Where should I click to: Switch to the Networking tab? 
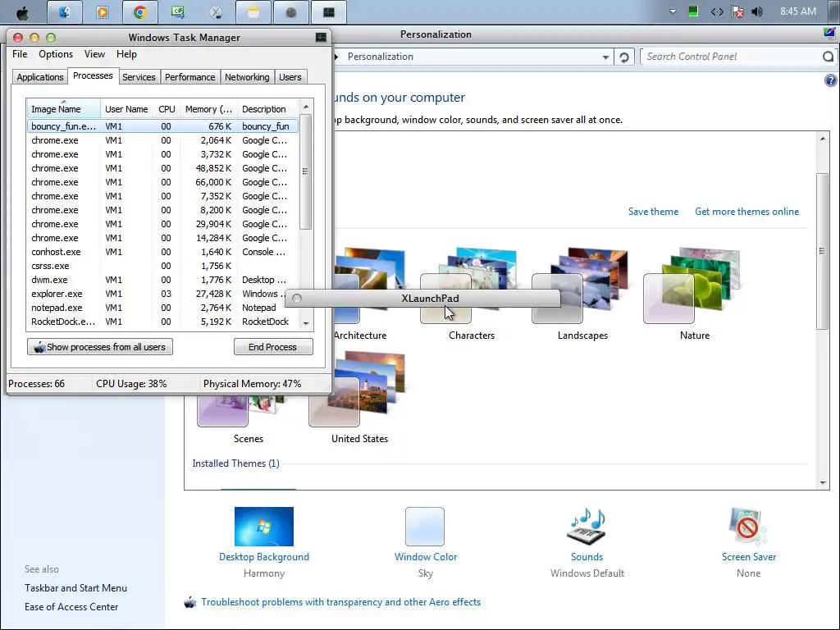pyautogui.click(x=247, y=77)
